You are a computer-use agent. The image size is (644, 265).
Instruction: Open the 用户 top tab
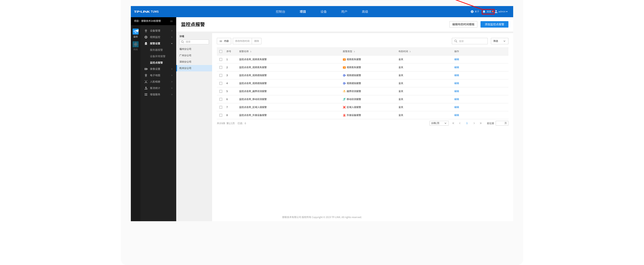[344, 12]
